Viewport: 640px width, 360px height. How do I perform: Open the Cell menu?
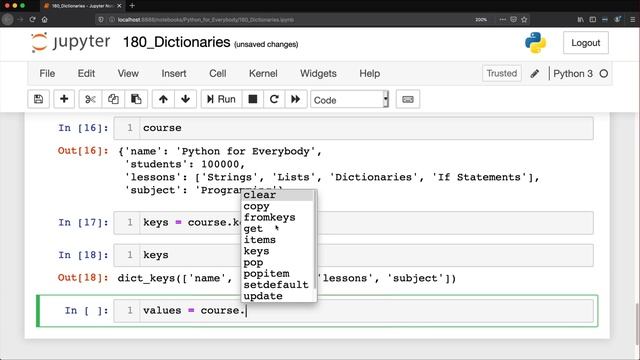pyautogui.click(x=218, y=73)
